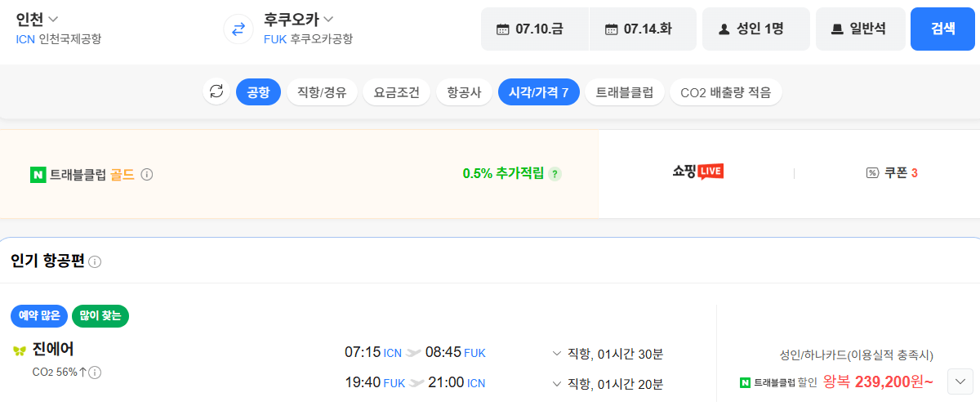The height and width of the screenshot is (415, 980).
Task: Expand the 239,200원 fare options chevron
Action: click(960, 382)
